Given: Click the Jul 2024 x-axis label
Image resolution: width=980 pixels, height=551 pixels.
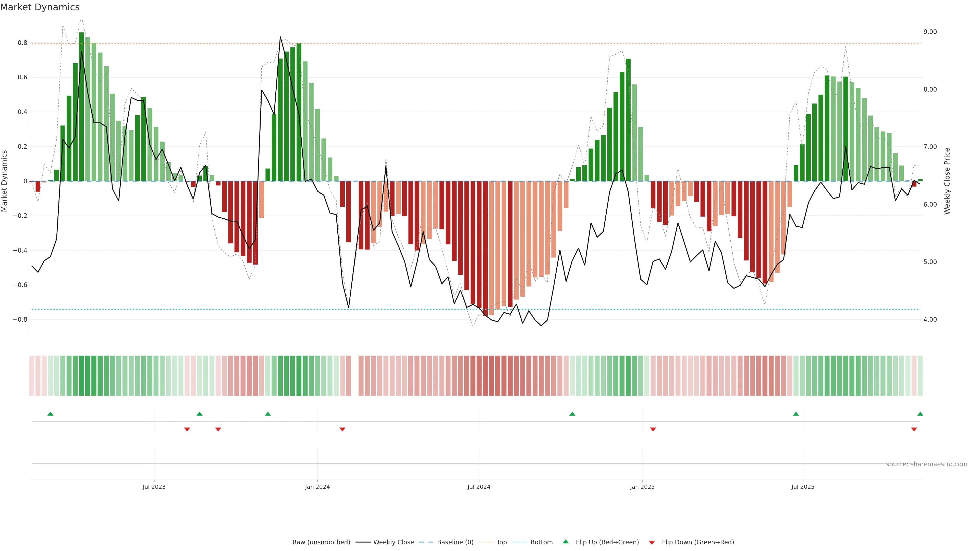Looking at the screenshot, I should 479,487.
